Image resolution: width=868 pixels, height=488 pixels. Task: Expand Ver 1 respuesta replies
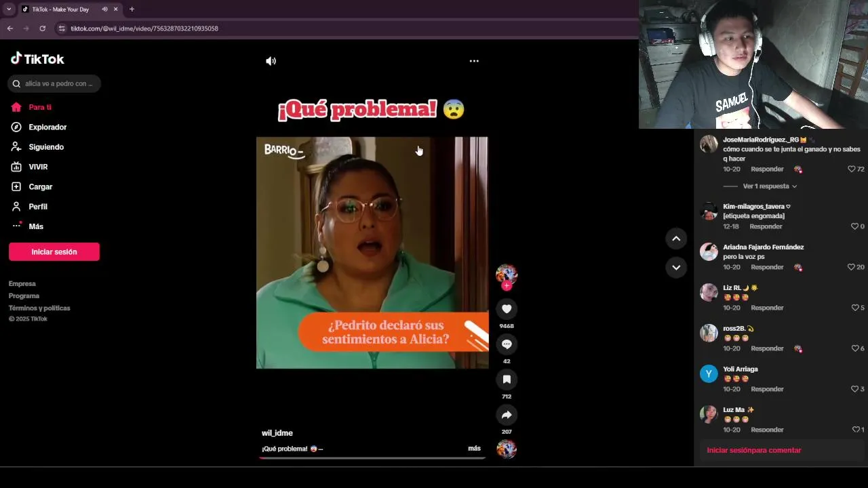point(770,186)
